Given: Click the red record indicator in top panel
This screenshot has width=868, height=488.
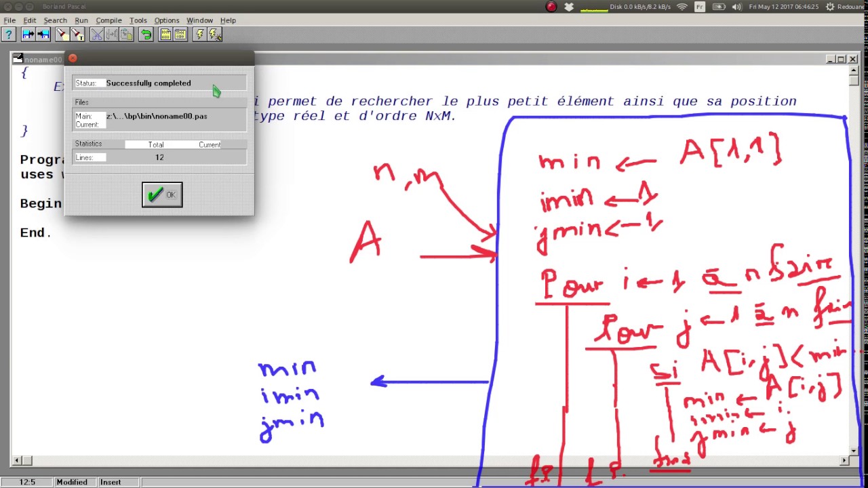Looking at the screenshot, I should tap(551, 7).
